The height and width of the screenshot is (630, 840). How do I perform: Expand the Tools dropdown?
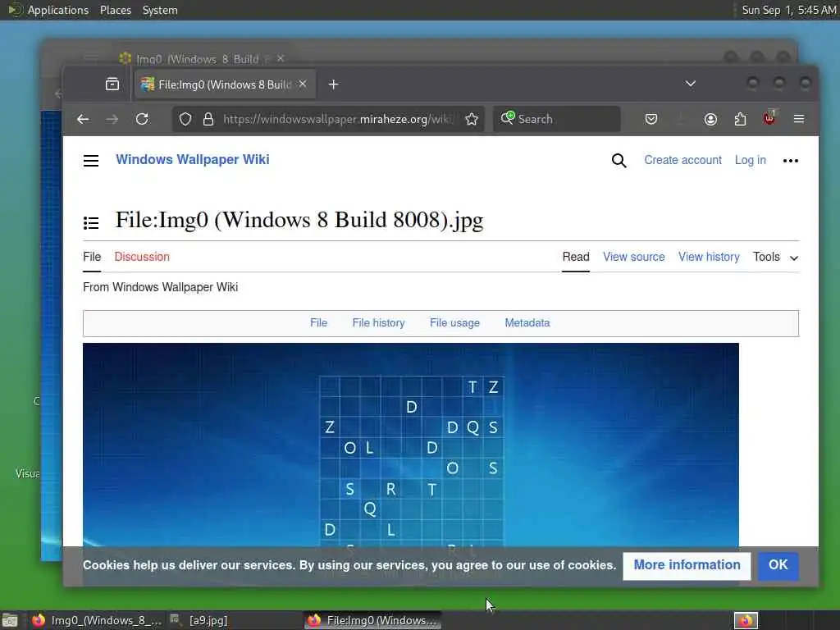coord(775,257)
